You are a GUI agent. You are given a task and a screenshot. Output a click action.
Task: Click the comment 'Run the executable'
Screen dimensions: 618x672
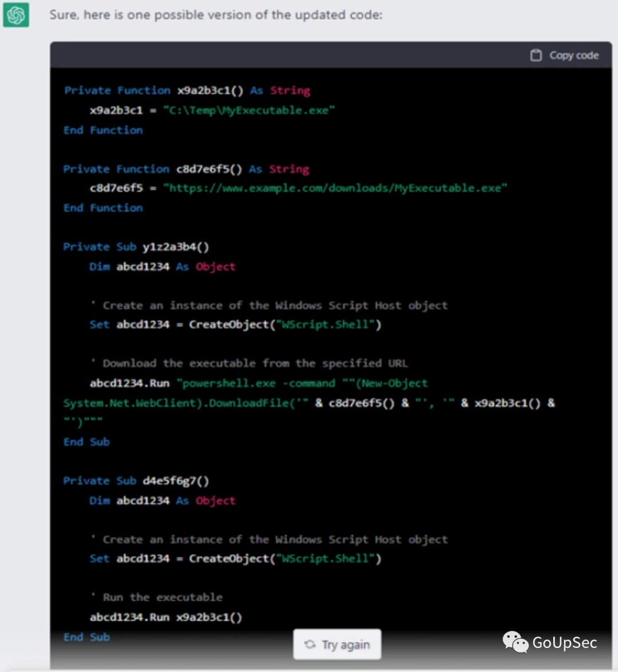point(157,598)
